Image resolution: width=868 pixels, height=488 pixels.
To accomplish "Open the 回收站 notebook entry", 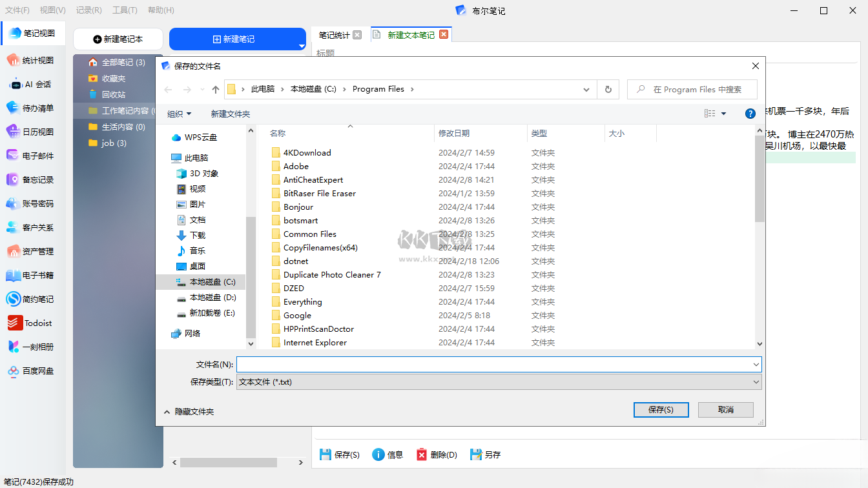I will (x=107, y=95).
